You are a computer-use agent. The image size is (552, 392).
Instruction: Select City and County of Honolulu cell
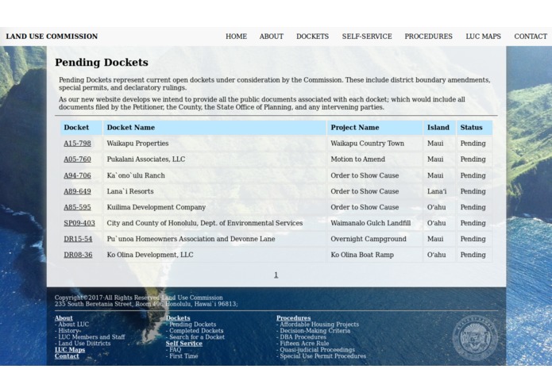(x=214, y=223)
